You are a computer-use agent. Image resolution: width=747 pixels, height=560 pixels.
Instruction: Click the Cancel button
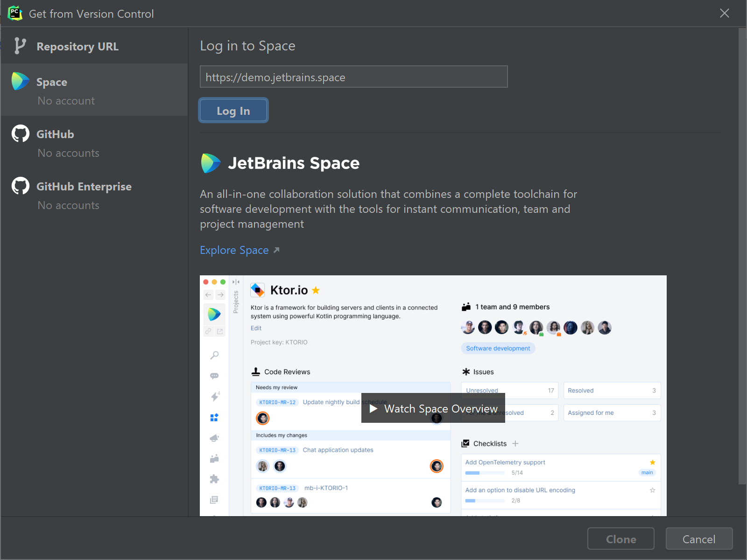698,539
